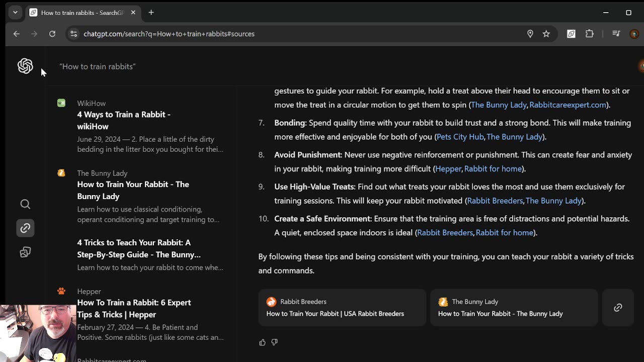Click the location permission icon

pos(530,34)
